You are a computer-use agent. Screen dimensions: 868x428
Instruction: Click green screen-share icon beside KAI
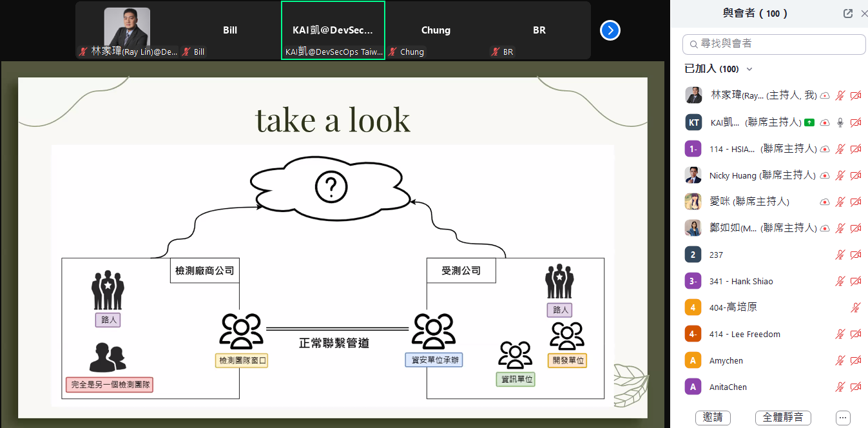point(809,122)
